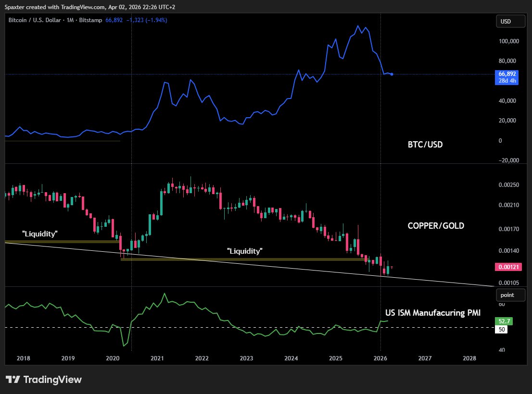Click the 2027 label on time axis

pos(425,358)
